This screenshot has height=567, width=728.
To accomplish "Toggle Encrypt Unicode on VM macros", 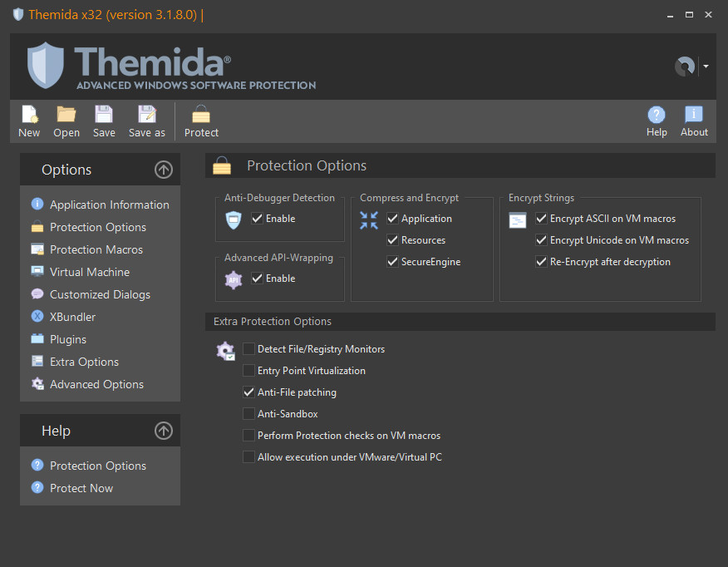I will (542, 240).
